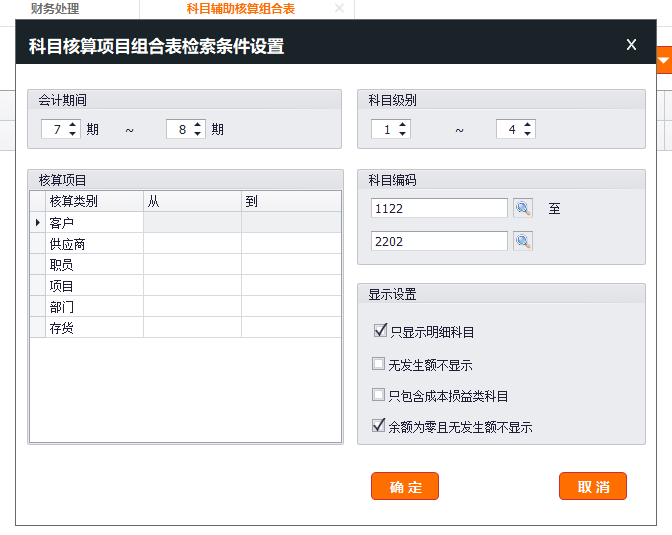Increase the starting 科目级别 value
Image resolution: width=672 pixels, height=535 pixels.
(x=403, y=125)
